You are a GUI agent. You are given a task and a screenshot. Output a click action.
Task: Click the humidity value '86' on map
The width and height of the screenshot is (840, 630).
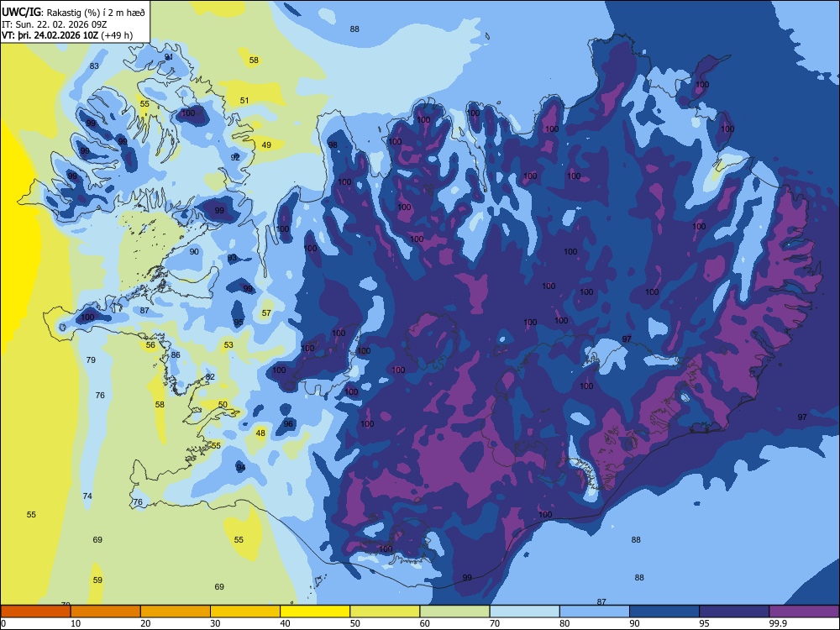point(176,354)
